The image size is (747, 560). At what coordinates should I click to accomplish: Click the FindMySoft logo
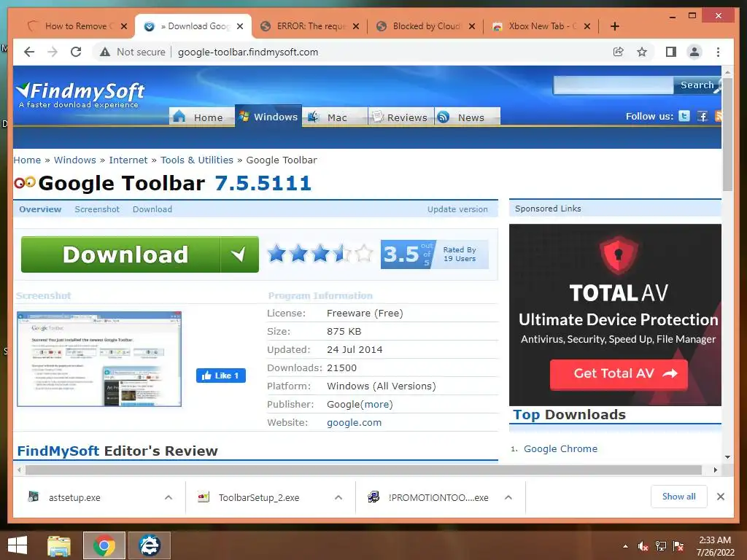(80, 94)
